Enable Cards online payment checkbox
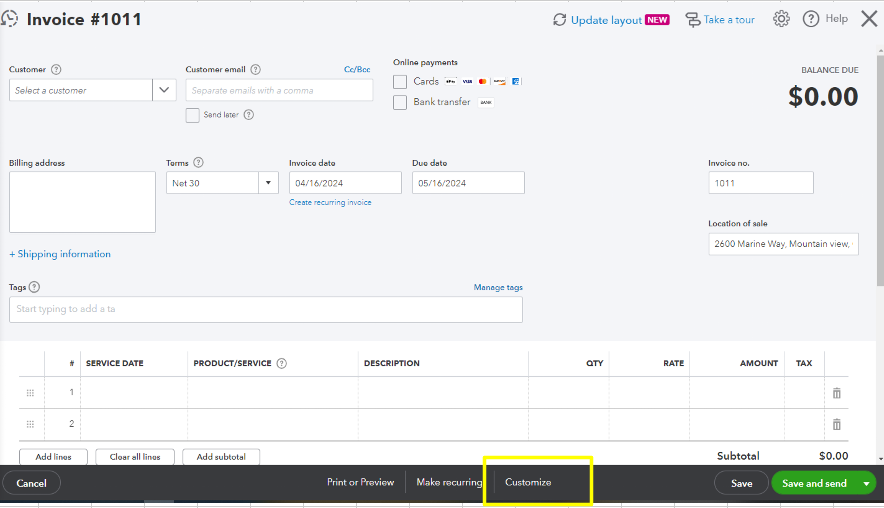Screen dimensions: 884x508 tap(400, 82)
